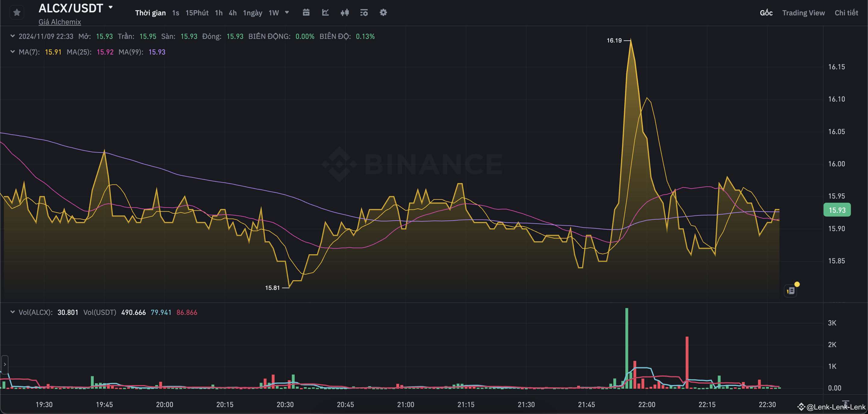This screenshot has width=868, height=414.
Task: Mark ALCX/USDT as favorite with the star icon
Action: (x=17, y=12)
